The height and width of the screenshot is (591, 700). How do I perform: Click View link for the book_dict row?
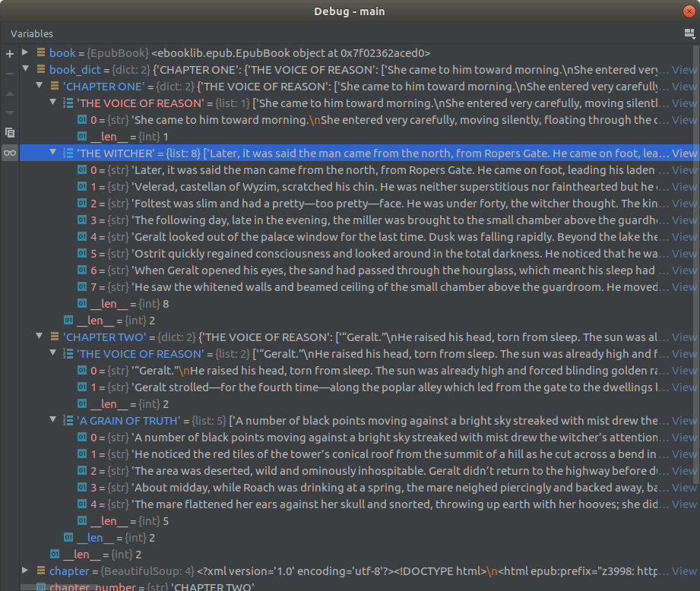pos(684,70)
